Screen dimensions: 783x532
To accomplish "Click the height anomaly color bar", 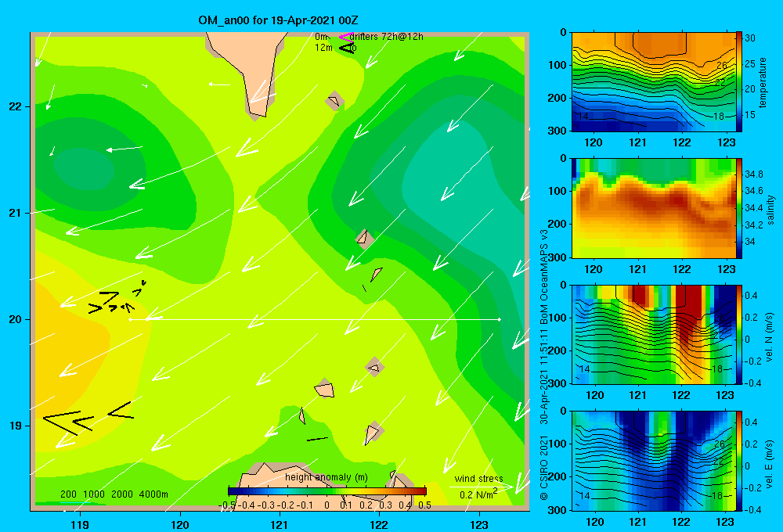I will [327, 491].
